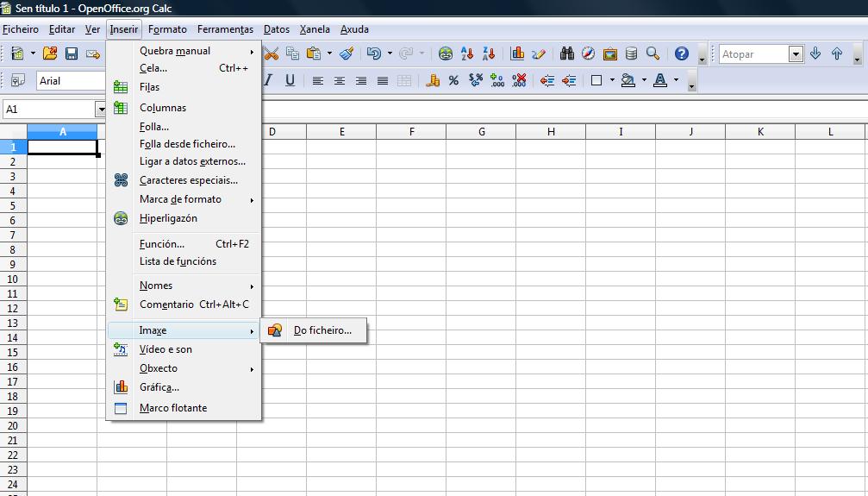Apply the Percent number format
The image size is (868, 496).
pos(453,81)
